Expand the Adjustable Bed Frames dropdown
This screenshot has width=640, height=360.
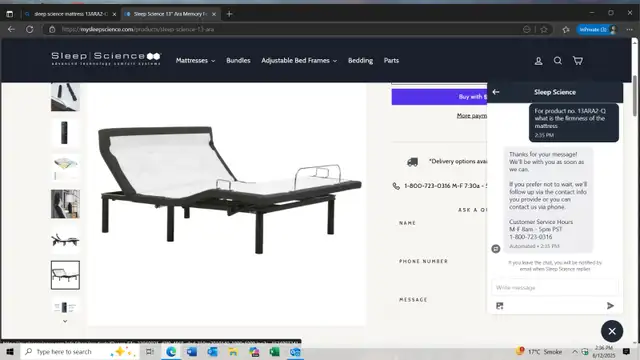pos(299,60)
